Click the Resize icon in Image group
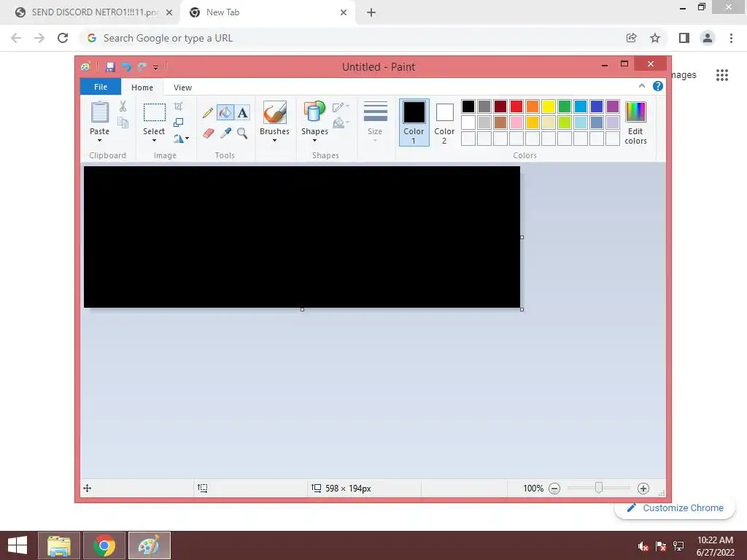This screenshot has height=560, width=747. [x=178, y=122]
